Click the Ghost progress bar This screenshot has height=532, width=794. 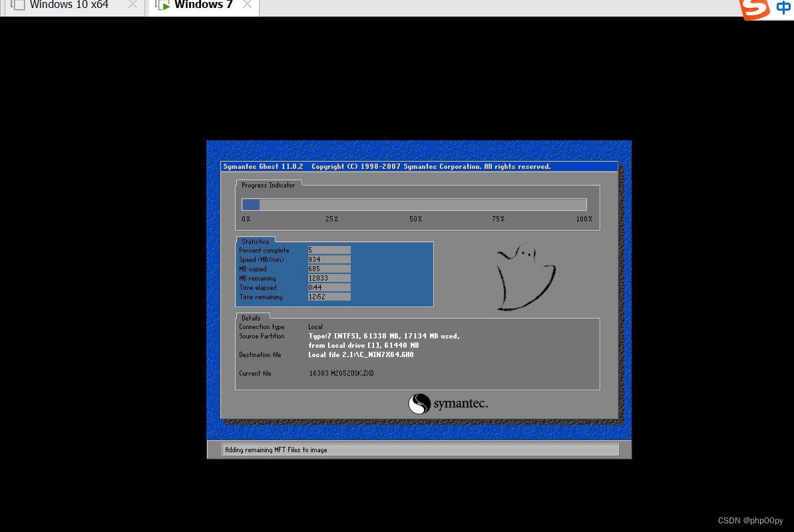click(x=414, y=205)
